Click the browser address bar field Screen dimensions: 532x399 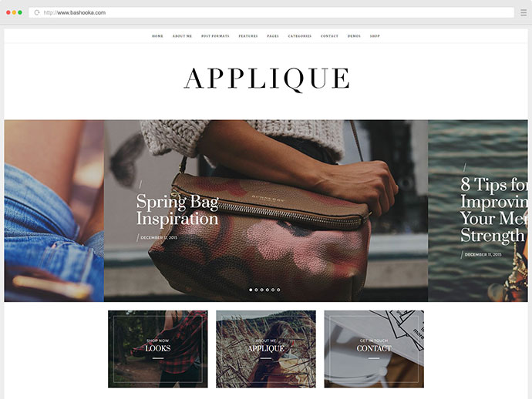(271, 12)
